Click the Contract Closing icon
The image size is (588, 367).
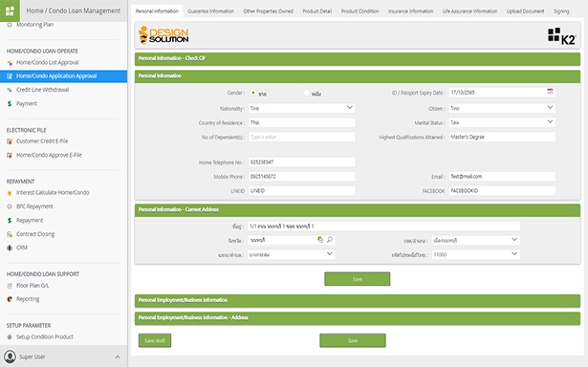[10, 234]
